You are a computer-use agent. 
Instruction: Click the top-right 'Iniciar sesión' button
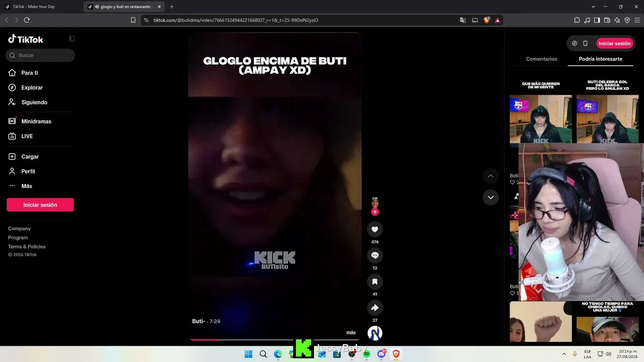click(614, 43)
